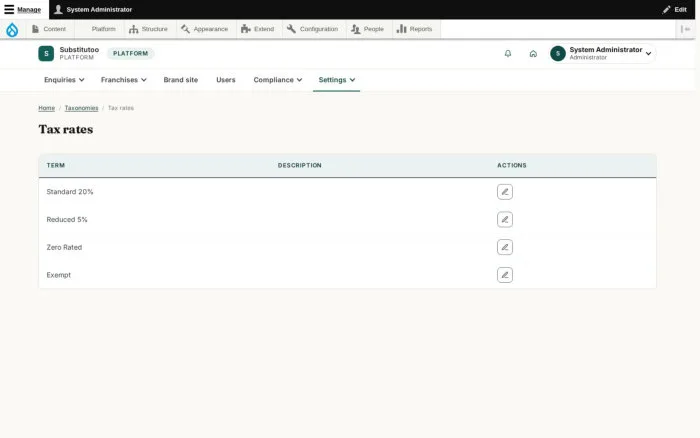
Task: Click the Zero Rated term text
Action: click(64, 247)
